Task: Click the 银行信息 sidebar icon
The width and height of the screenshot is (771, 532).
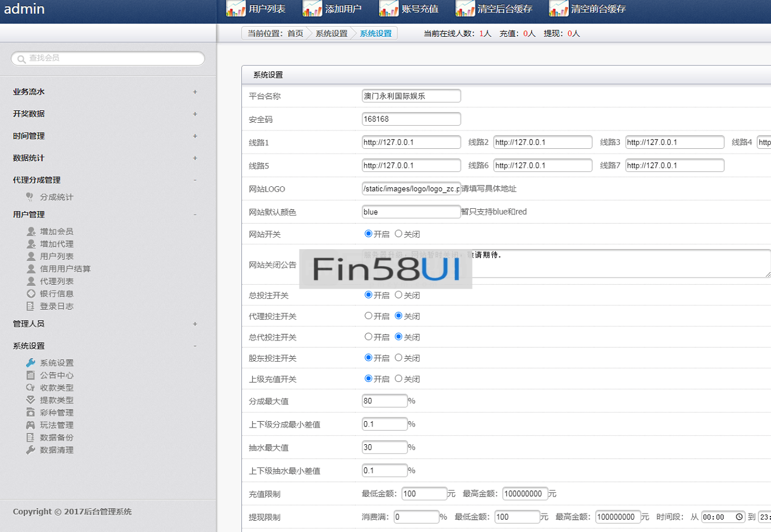Action: coord(31,294)
